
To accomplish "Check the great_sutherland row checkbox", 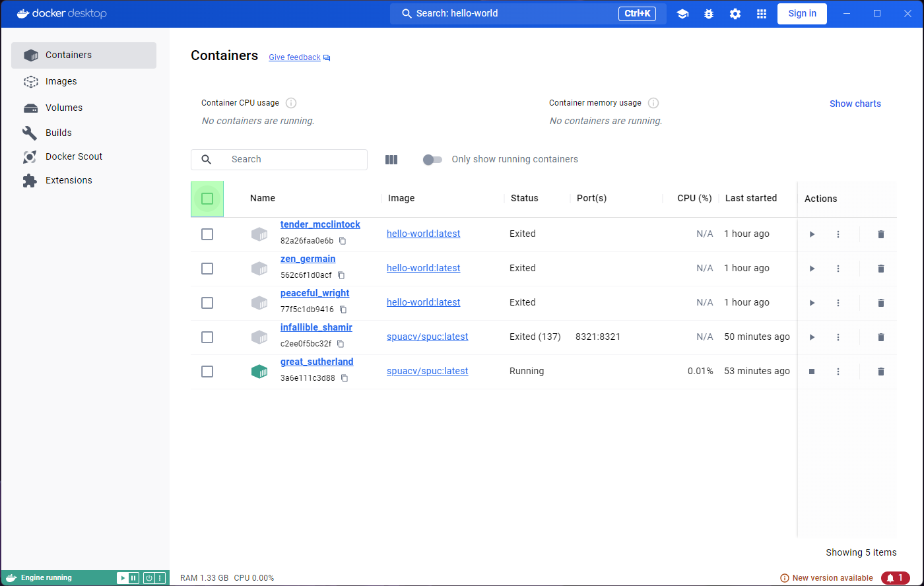I will 207,372.
